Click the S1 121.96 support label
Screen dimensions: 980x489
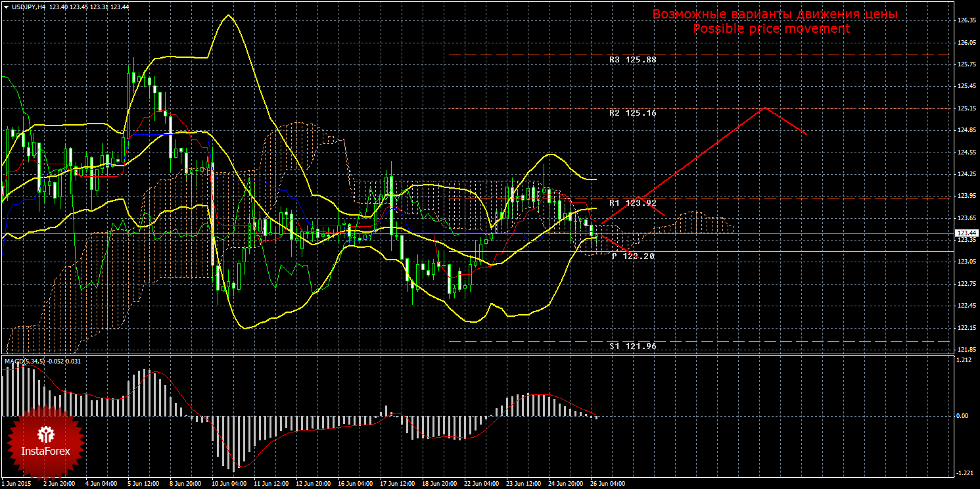tap(632, 346)
